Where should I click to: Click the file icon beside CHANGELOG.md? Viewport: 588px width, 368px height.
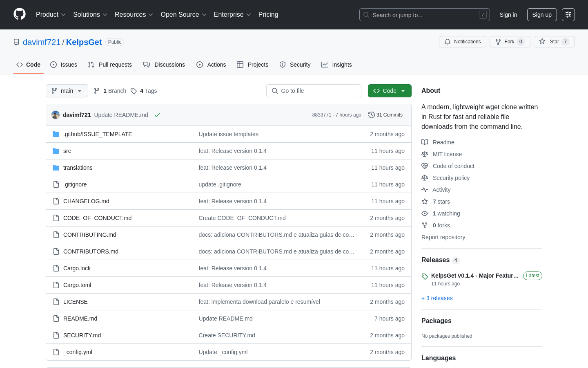tap(56, 201)
